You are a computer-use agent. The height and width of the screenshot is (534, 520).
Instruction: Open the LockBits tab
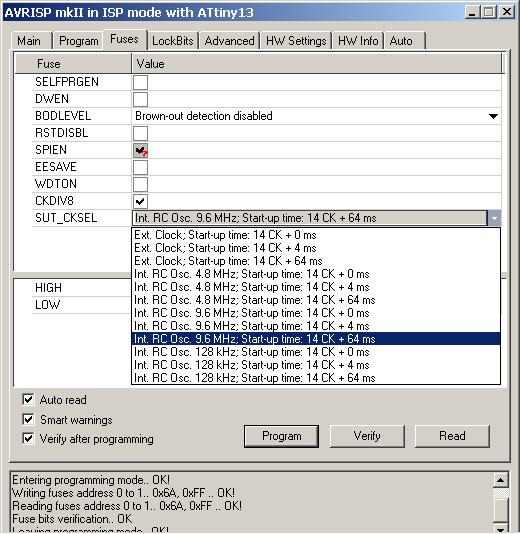pos(173,41)
